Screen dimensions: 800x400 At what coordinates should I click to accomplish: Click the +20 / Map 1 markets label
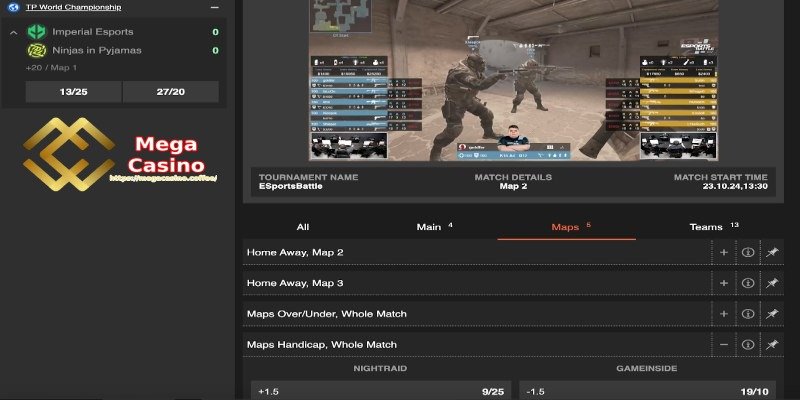pos(52,68)
